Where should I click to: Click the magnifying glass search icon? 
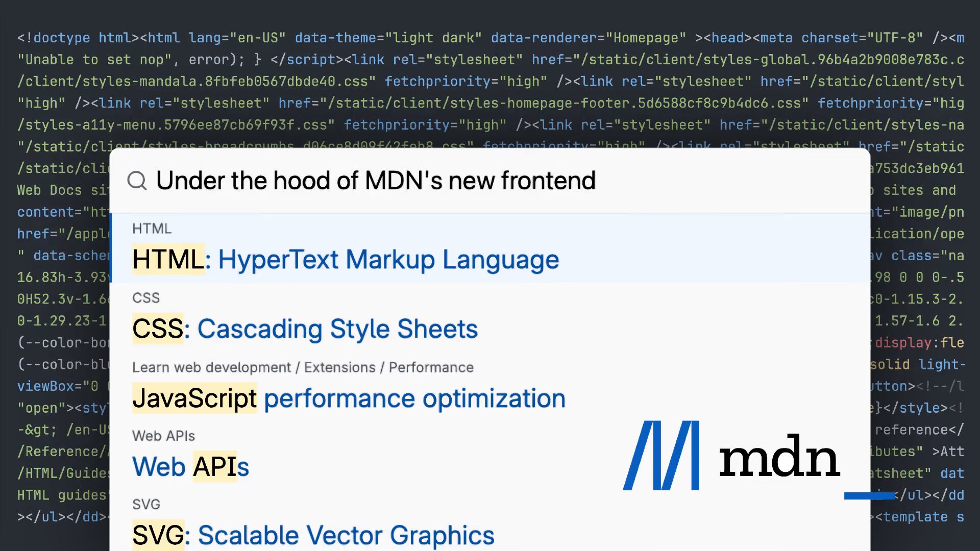137,181
